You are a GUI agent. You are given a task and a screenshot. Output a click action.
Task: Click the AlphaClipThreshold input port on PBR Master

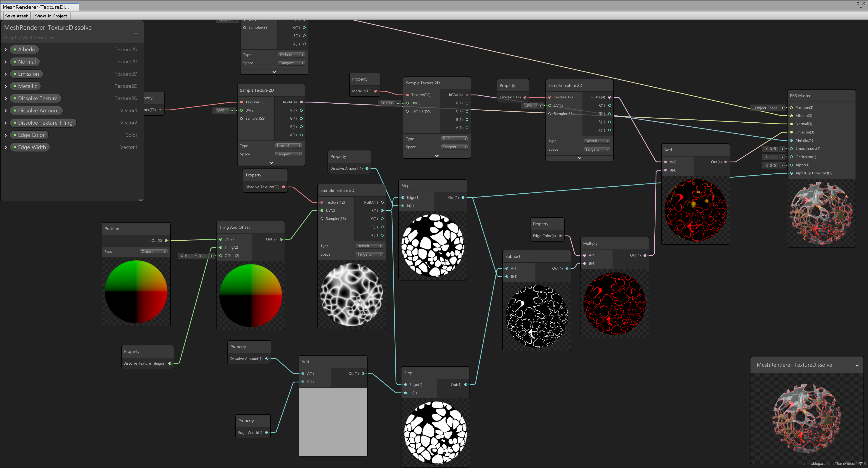point(792,173)
